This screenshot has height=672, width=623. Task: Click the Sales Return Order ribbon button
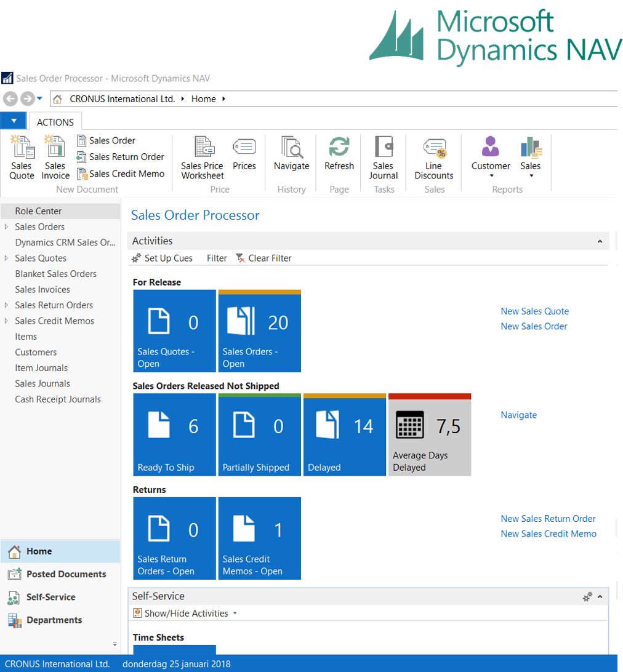point(121,157)
